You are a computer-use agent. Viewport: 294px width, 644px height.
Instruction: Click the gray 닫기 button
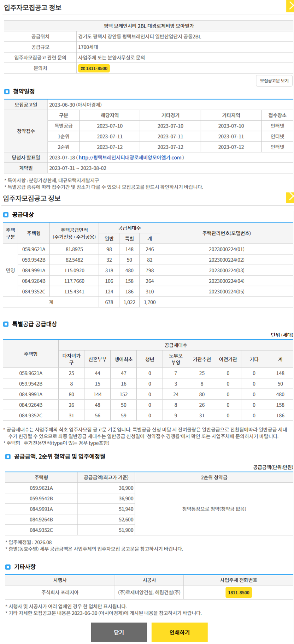[119, 632]
